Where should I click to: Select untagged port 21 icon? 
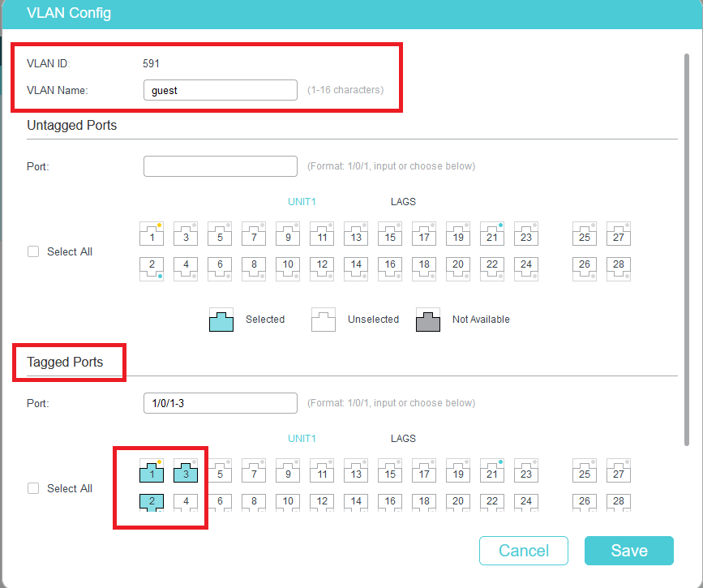click(492, 234)
